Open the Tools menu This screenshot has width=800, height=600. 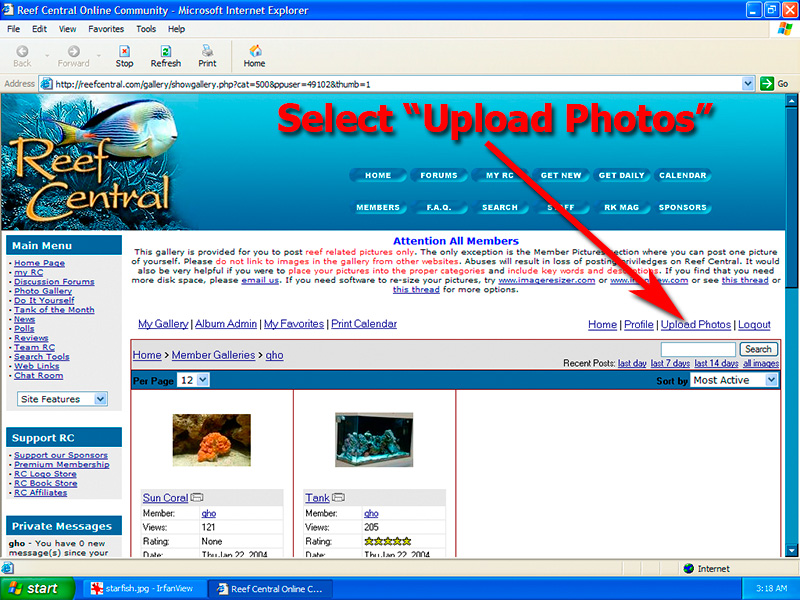pyautogui.click(x=146, y=29)
